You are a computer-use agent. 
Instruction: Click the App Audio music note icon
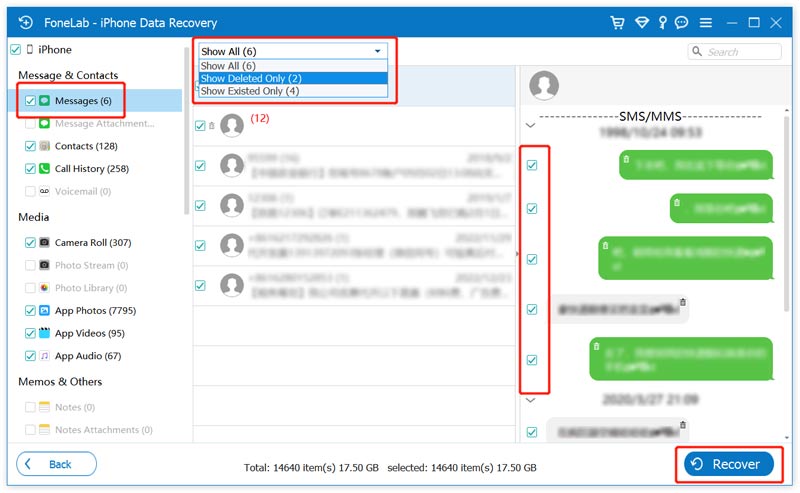pos(45,356)
